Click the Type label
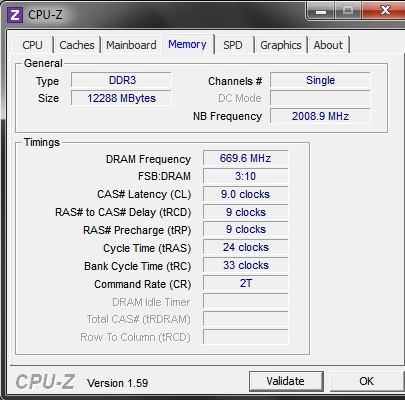The width and height of the screenshot is (405, 400). click(47, 82)
